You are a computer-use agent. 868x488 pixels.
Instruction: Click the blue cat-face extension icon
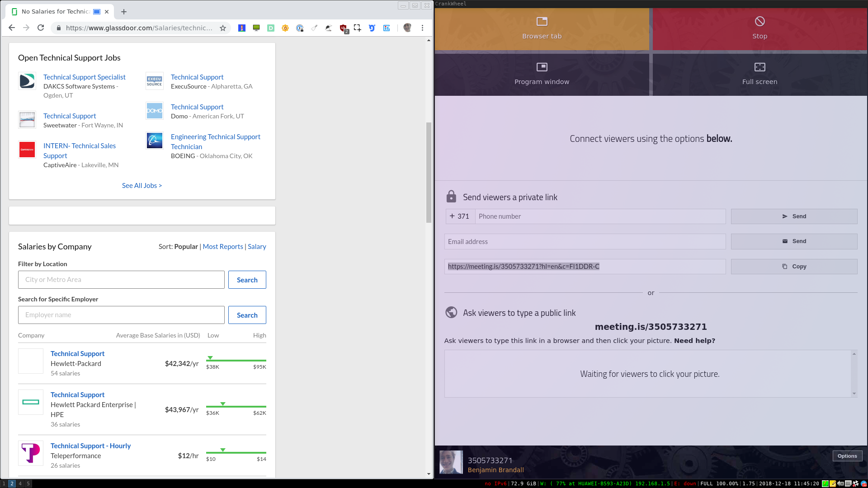pyautogui.click(x=372, y=28)
